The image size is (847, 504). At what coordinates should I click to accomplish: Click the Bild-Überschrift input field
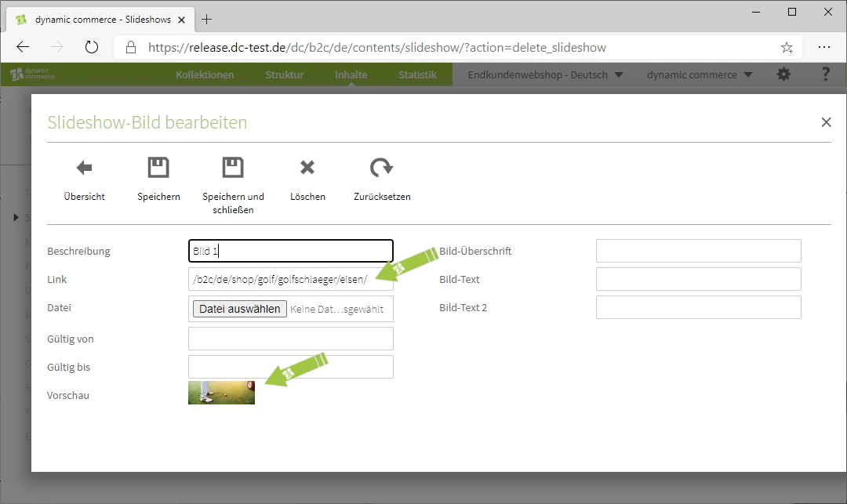coord(699,251)
